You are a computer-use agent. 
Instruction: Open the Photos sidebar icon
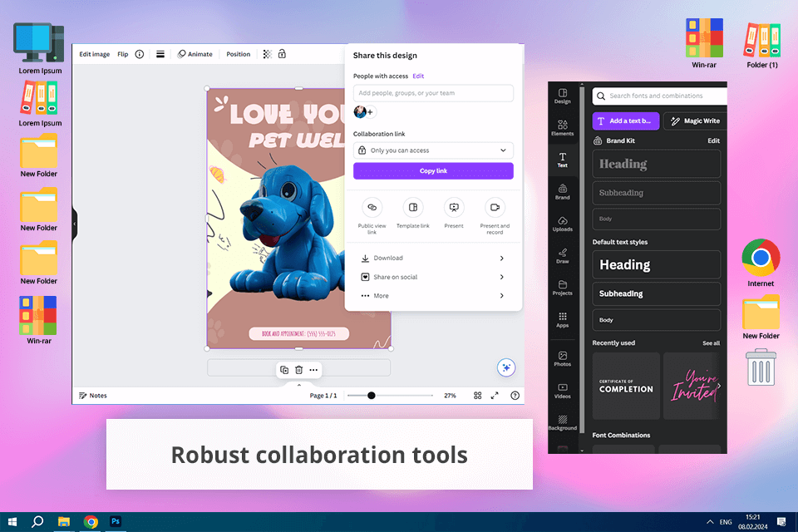(563, 358)
